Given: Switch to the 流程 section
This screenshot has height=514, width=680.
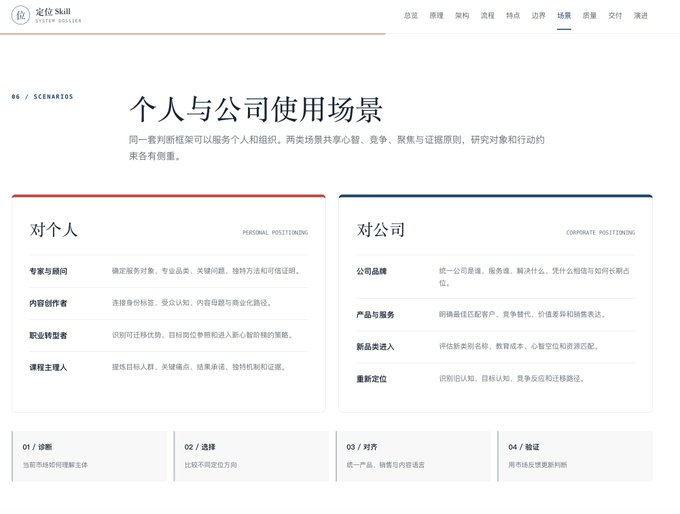Looking at the screenshot, I should 487,16.
